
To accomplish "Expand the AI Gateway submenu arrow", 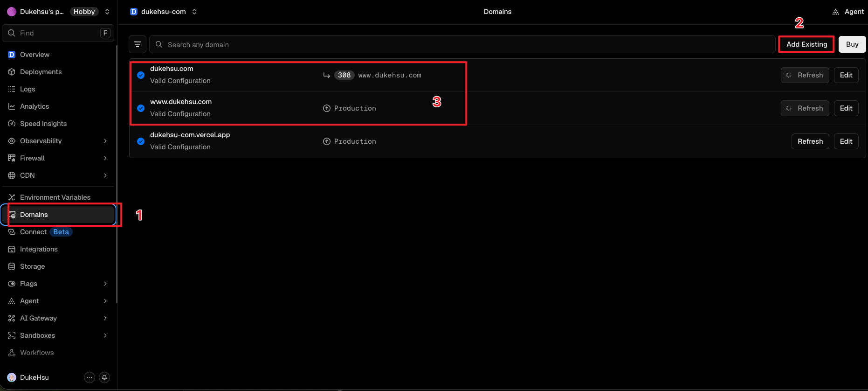I will pyautogui.click(x=105, y=318).
